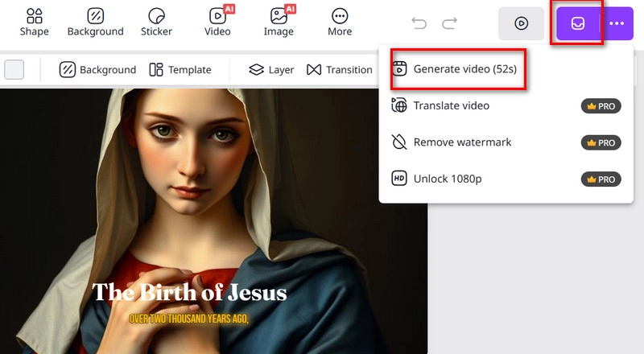Click PRO badge next to Remove watermark
Screen dimensions: 644x354
coord(601,143)
